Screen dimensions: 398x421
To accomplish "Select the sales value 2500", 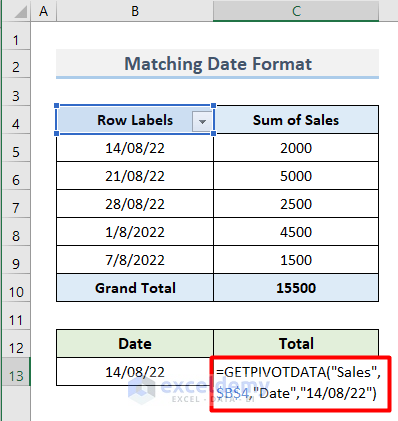I will [x=296, y=204].
